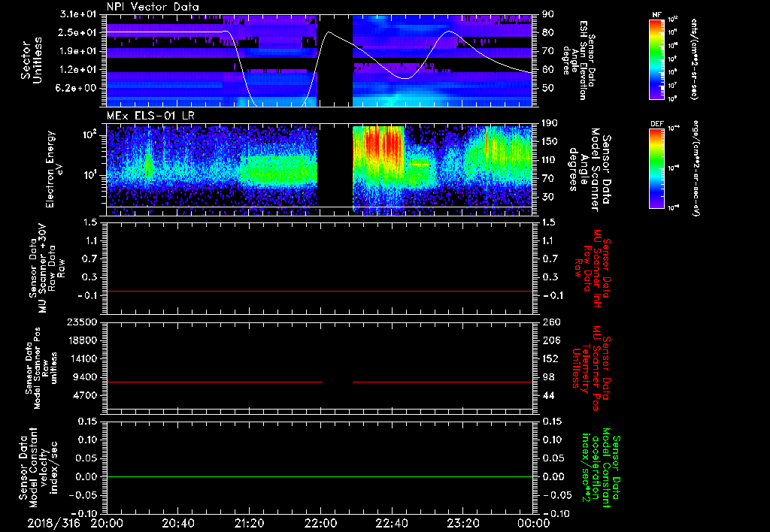Click the NF color scale bar
Screen dimensions: 770x532
point(656,59)
